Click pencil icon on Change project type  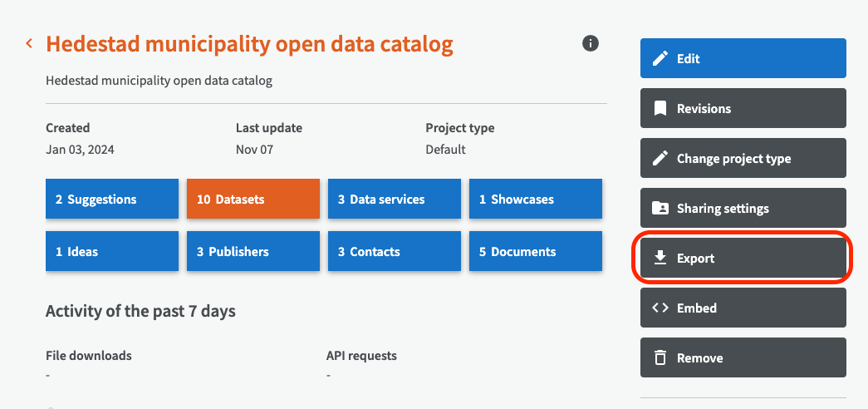[660, 159]
